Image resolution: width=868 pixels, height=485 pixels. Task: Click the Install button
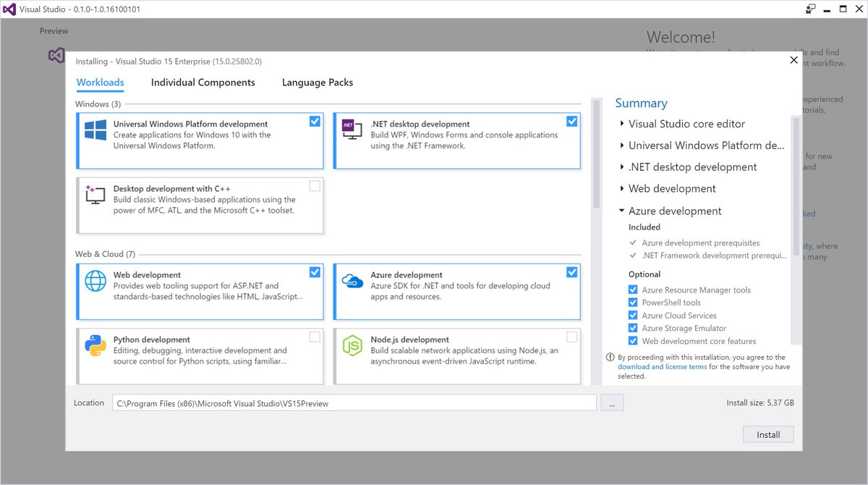point(768,434)
